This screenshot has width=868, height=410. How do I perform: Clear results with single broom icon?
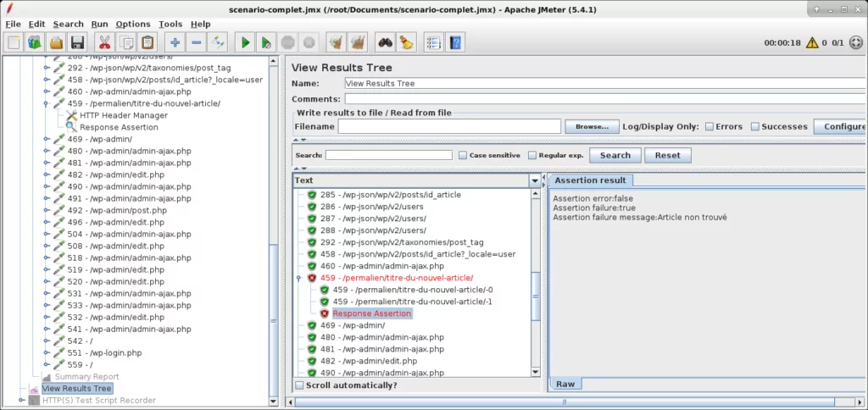[334, 42]
